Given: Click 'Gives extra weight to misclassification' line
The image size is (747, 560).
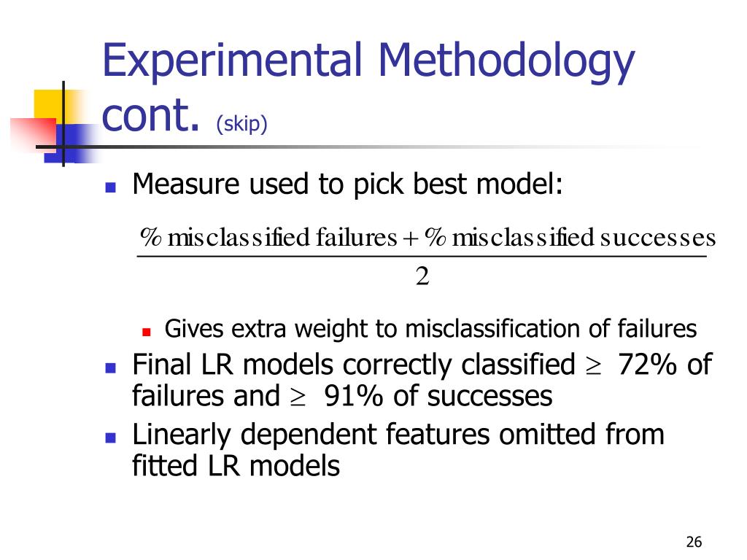Looking at the screenshot, I should click(430, 329).
